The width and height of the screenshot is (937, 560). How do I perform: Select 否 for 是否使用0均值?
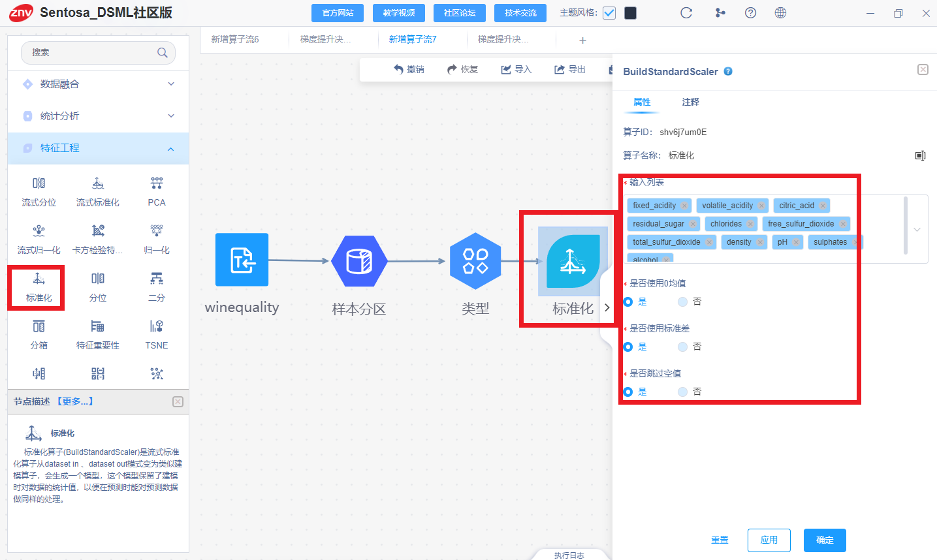pos(682,302)
